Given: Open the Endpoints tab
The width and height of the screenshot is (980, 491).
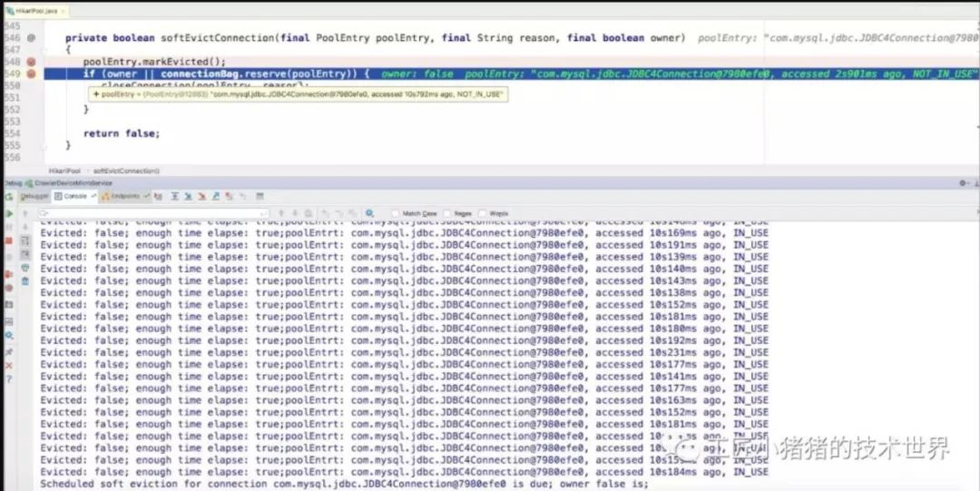Looking at the screenshot, I should point(125,196).
